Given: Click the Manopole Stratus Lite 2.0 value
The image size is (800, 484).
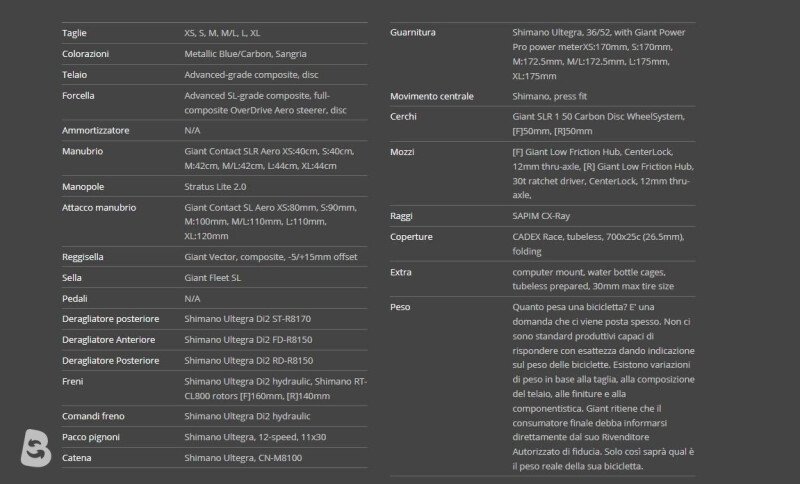Looking at the screenshot, I should tap(215, 187).
